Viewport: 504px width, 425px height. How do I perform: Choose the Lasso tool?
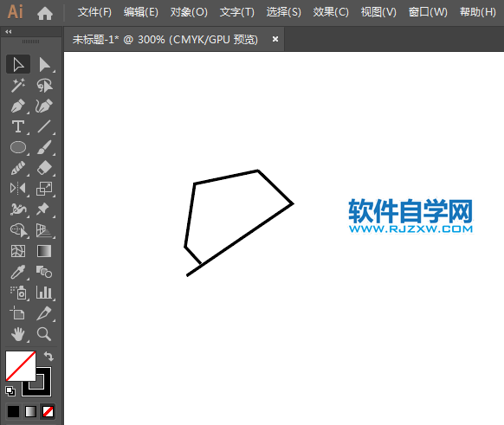pos(45,85)
